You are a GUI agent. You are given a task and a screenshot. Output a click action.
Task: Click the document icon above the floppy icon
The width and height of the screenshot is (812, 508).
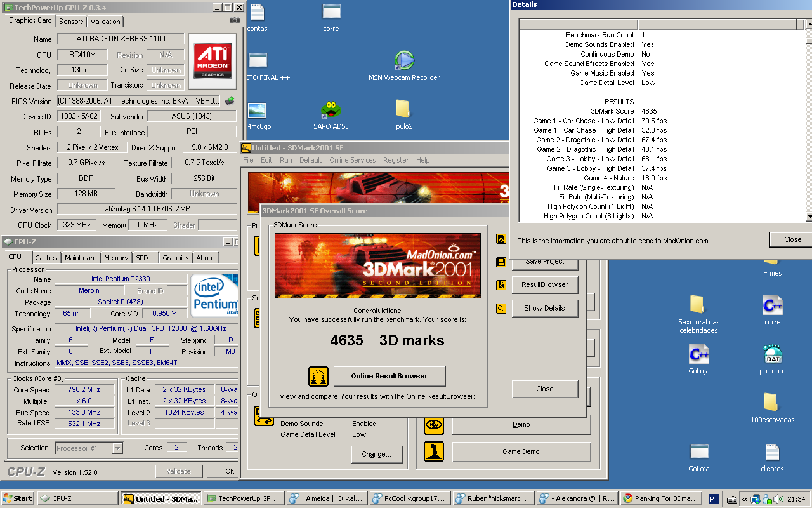pyautogui.click(x=501, y=239)
